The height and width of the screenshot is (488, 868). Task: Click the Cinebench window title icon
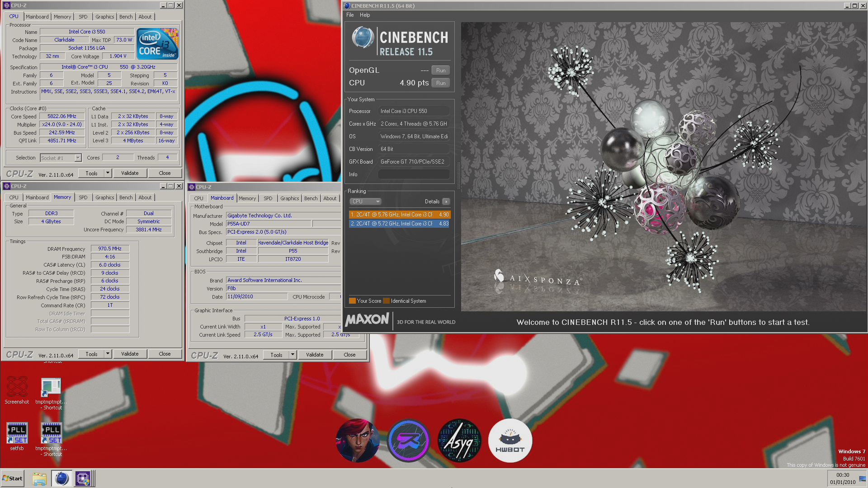pos(347,6)
